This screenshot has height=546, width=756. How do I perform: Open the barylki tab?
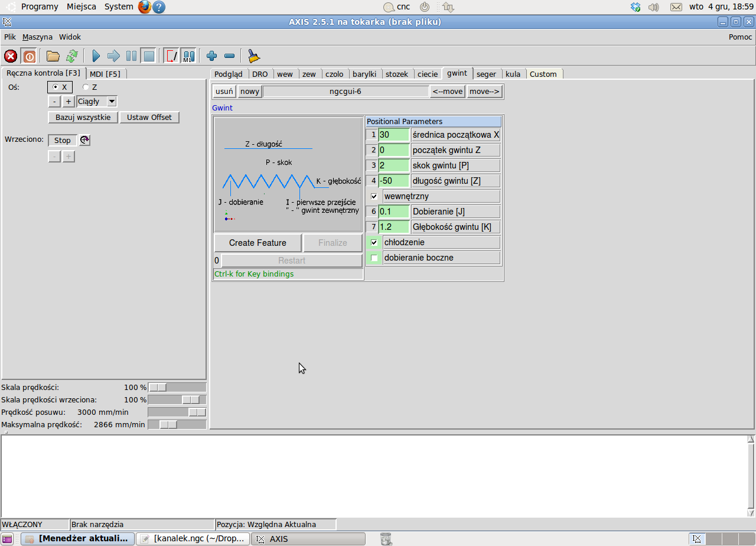tap(364, 74)
